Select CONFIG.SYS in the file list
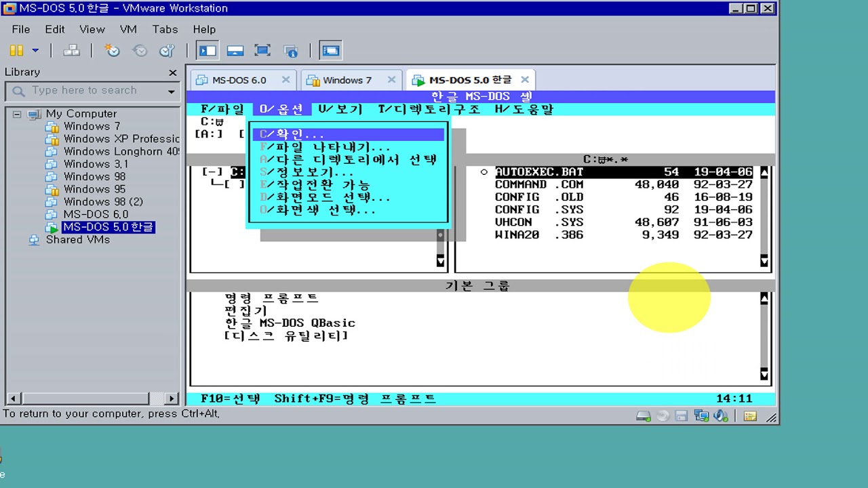This screenshot has width=868, height=488. [623, 210]
